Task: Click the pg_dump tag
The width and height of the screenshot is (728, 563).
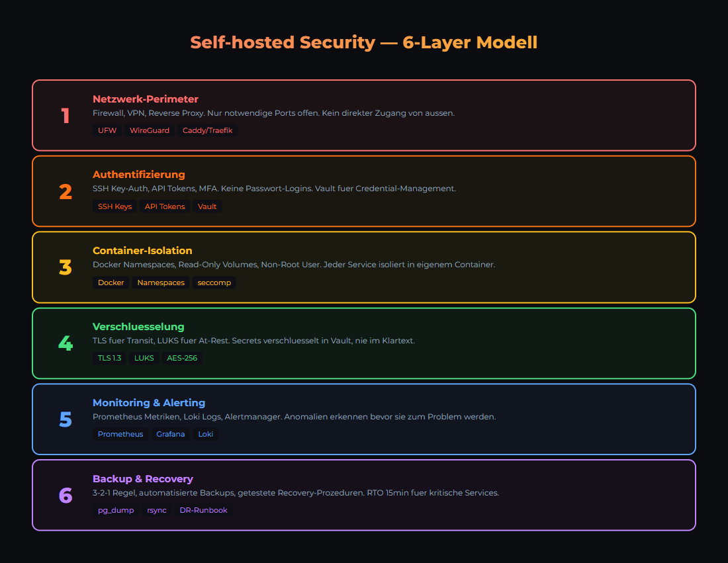Action: 115,510
